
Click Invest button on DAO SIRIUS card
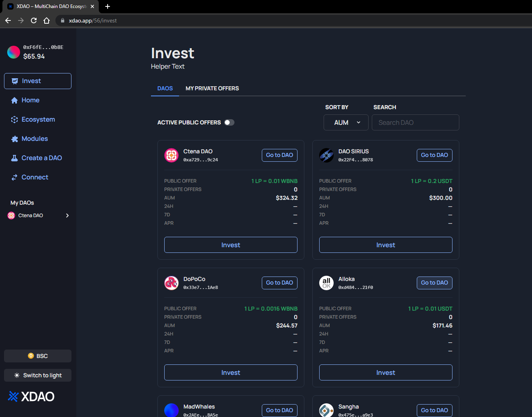click(386, 245)
